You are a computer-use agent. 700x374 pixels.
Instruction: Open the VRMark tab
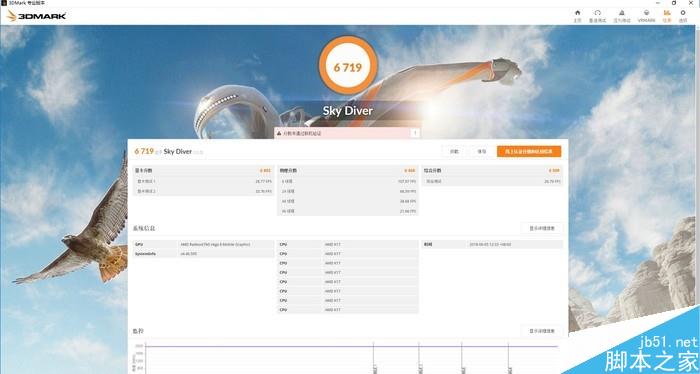click(646, 16)
